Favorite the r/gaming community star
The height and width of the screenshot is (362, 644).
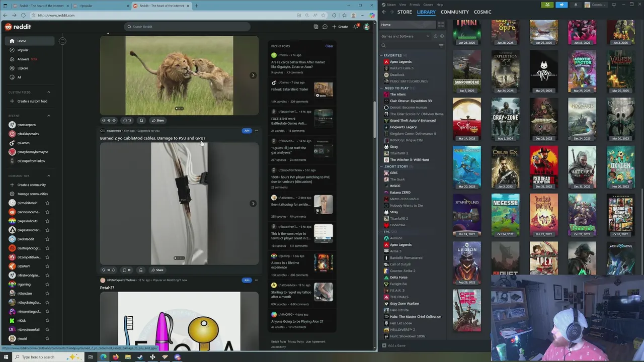pos(47,285)
